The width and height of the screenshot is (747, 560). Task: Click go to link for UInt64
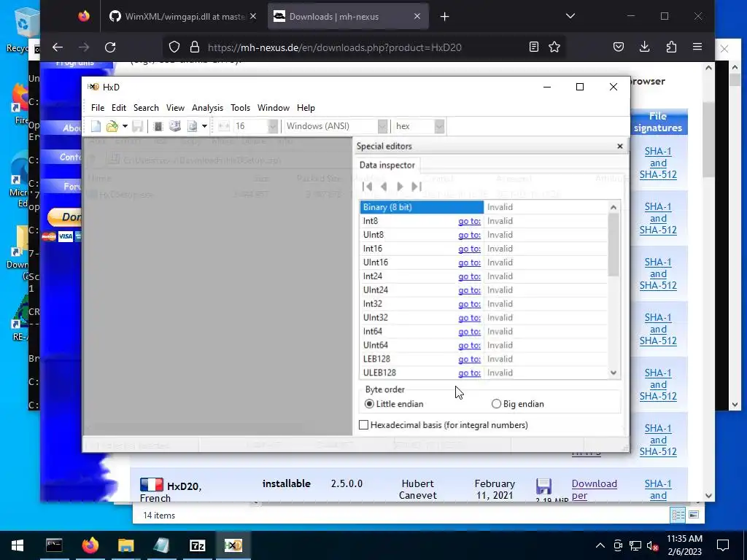point(469,345)
